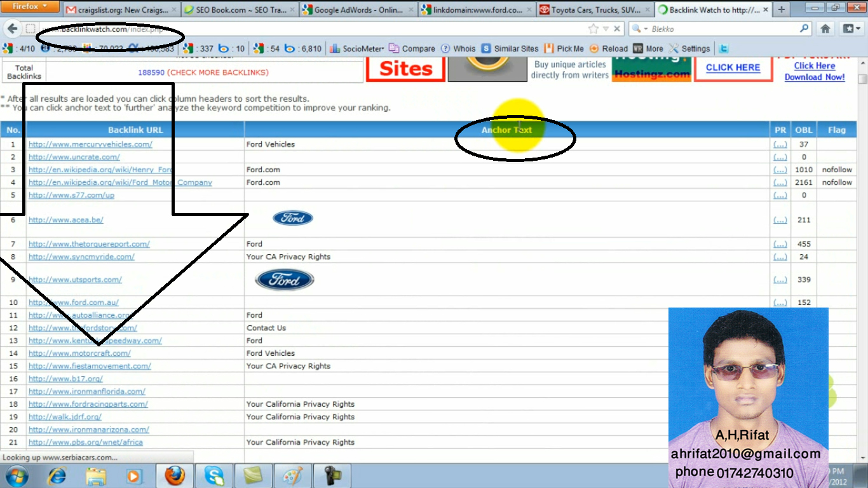The height and width of the screenshot is (488, 868).
Task: Click the Compare toolbar button
Action: pyautogui.click(x=412, y=48)
